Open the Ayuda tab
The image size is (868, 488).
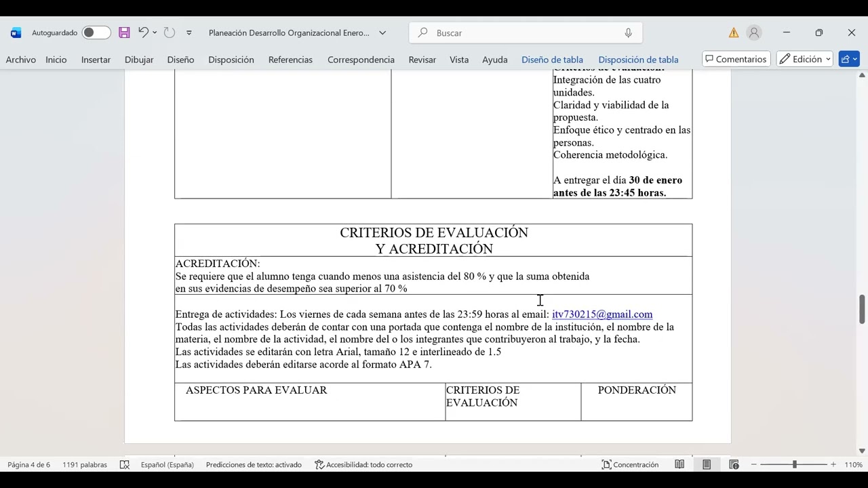(x=495, y=60)
